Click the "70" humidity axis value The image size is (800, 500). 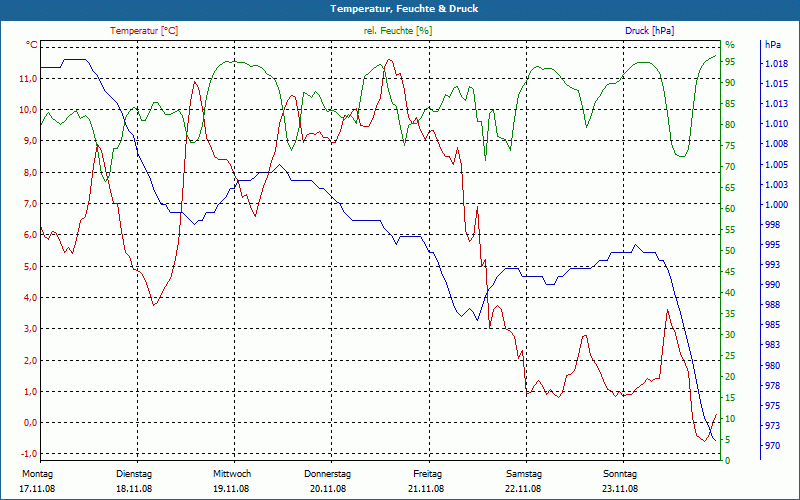(x=730, y=166)
